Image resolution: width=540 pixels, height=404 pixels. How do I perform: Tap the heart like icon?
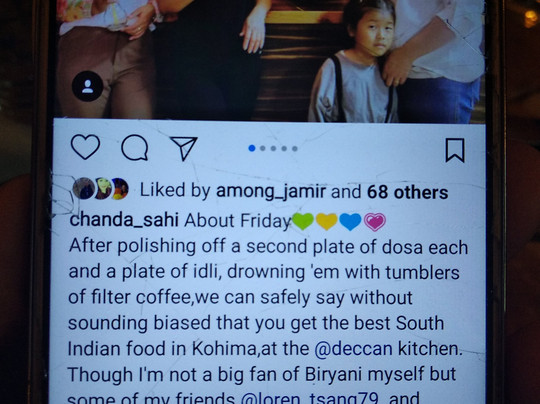[85, 147]
